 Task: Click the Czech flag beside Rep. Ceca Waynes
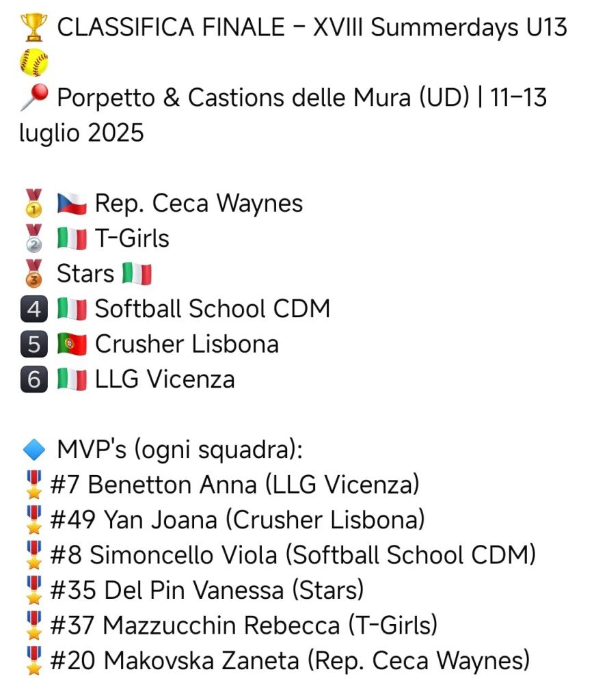coord(72,203)
